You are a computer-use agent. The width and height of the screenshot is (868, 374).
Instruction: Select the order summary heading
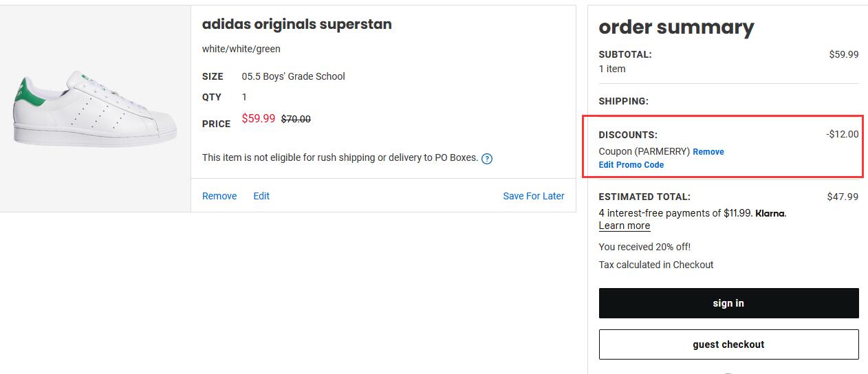pyautogui.click(x=676, y=27)
